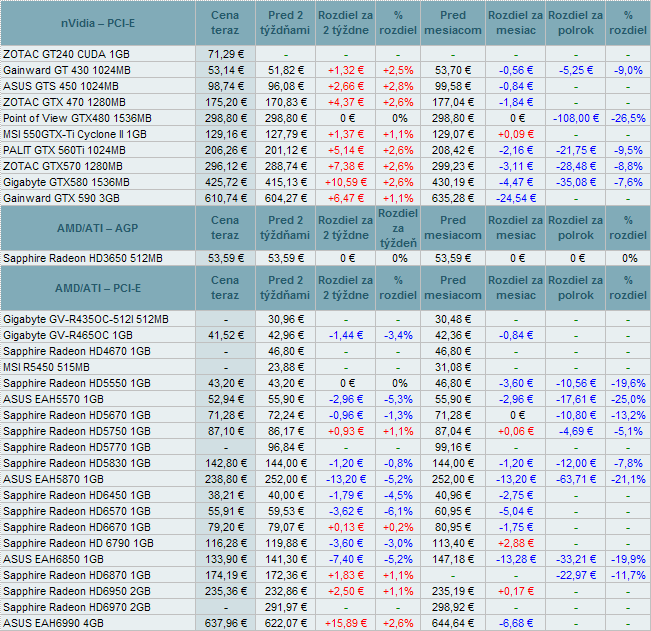This screenshot has width=651, height=631.
Task: Select ASUS EAH5570 1GB product name
Action: pos(53,399)
